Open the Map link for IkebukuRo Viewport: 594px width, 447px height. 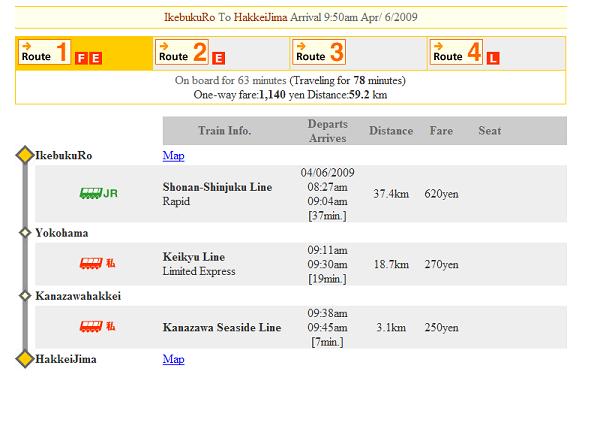(174, 155)
